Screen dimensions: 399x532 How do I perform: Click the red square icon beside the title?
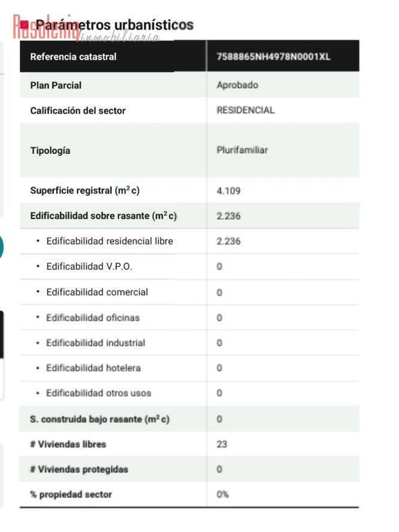pyautogui.click(x=24, y=25)
